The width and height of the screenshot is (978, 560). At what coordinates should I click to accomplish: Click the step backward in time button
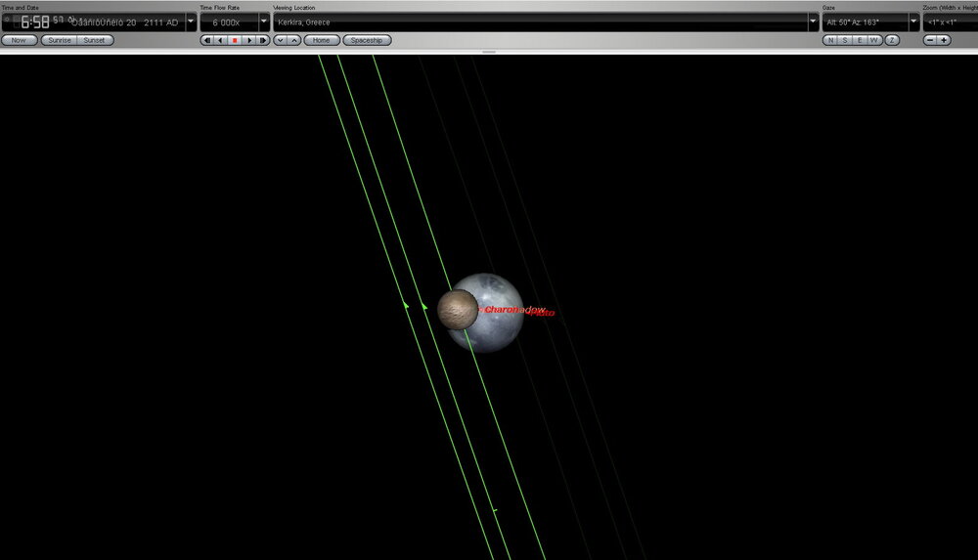(x=206, y=40)
